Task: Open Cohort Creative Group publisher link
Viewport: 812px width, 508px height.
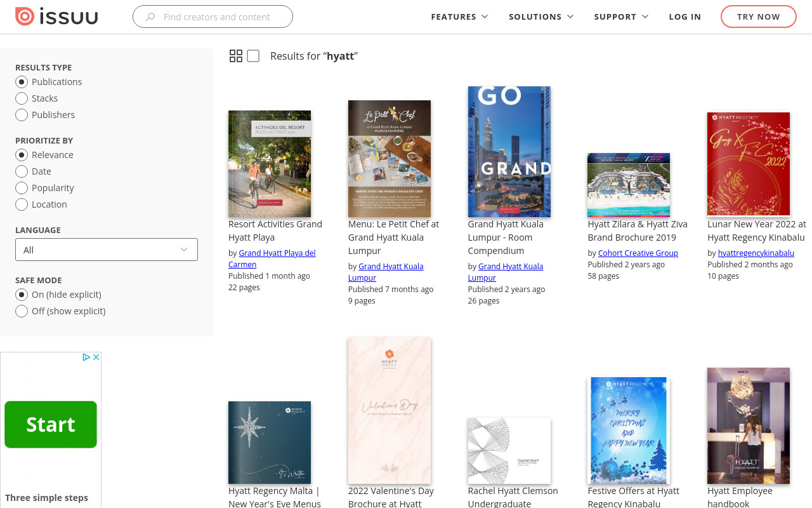Action: tap(638, 253)
